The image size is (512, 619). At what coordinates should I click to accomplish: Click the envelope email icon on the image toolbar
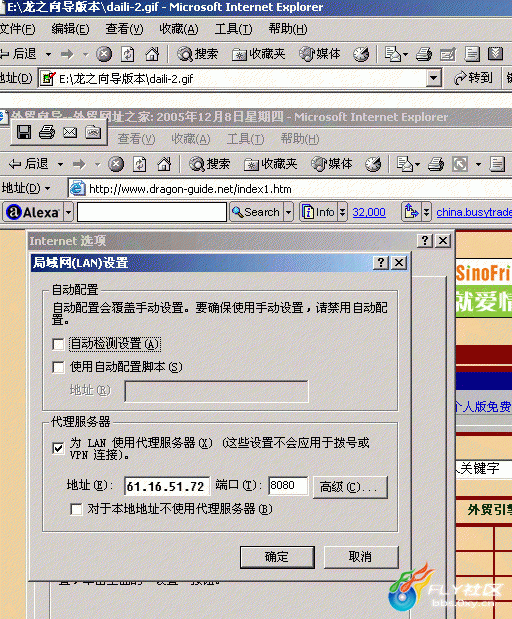click(x=70, y=132)
